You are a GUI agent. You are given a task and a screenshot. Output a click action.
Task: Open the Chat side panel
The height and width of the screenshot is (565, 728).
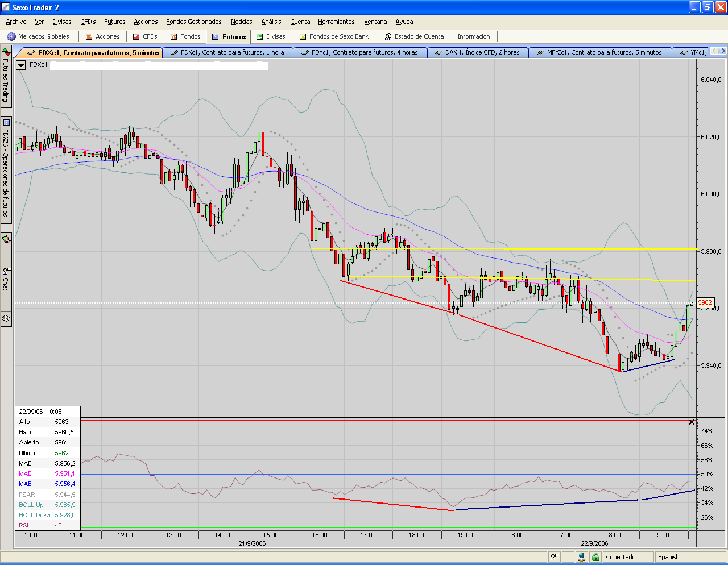pyautogui.click(x=6, y=279)
